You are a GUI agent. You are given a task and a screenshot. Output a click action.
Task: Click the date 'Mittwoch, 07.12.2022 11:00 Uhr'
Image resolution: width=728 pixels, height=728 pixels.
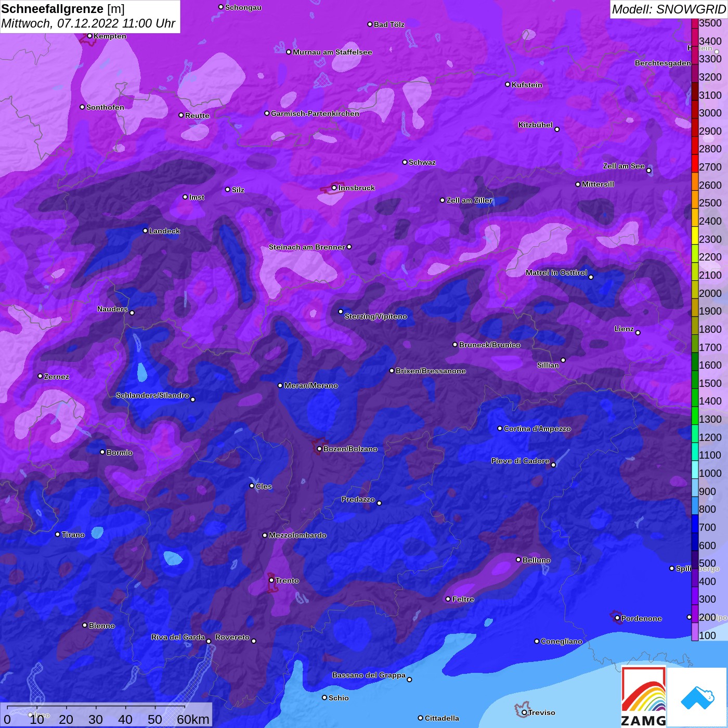pyautogui.click(x=88, y=23)
